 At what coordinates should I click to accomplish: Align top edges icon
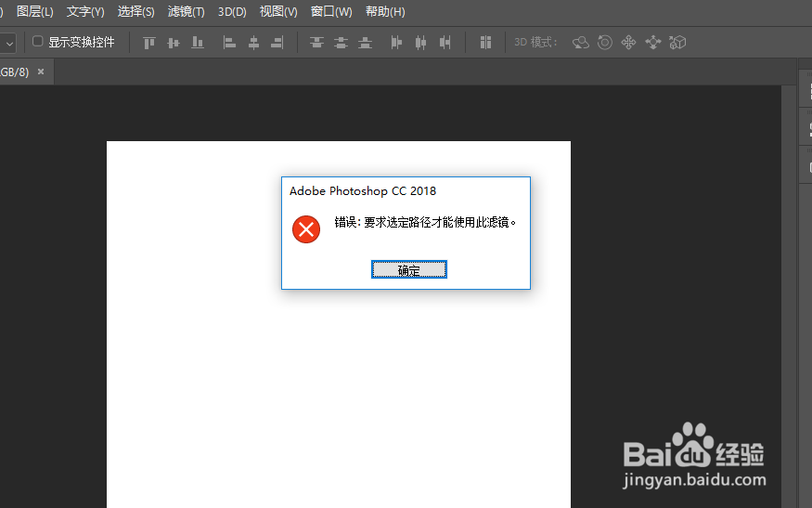149,43
